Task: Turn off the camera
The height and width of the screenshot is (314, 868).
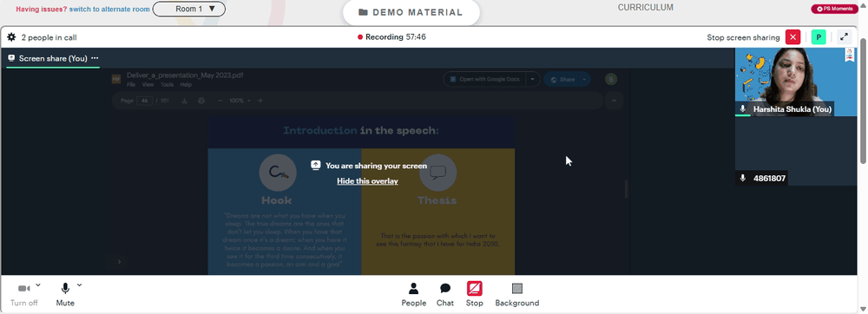Action: pos(23,295)
